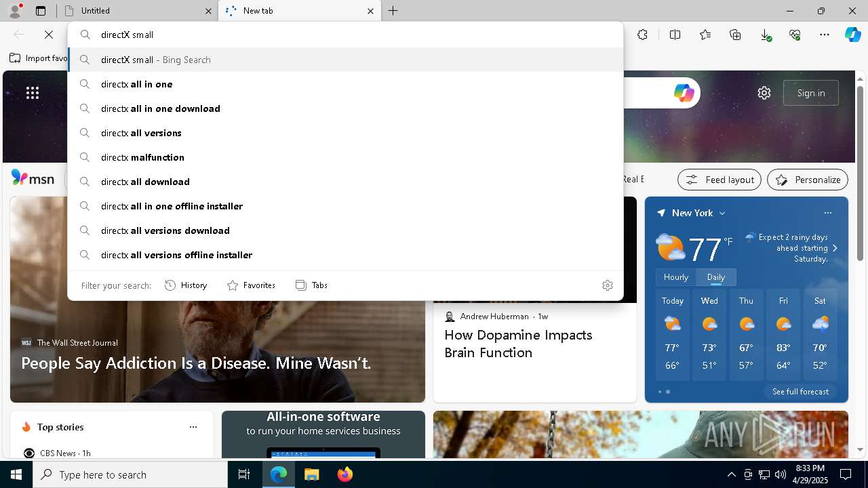Filter search by Favorites
This screenshot has height=488, width=868.
(251, 285)
